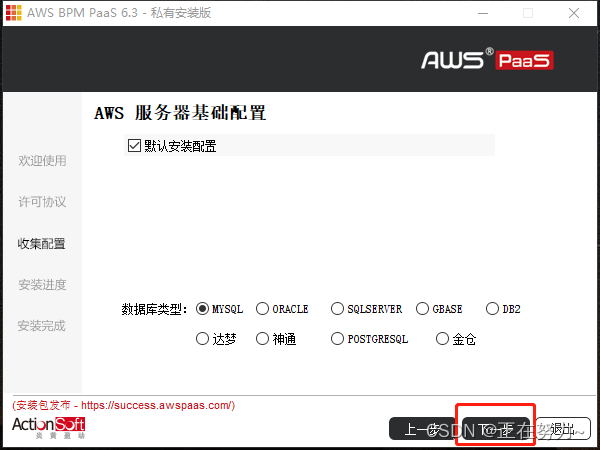Exit the installer via 退出 button
Viewport: 600px width, 450px height.
[x=562, y=429]
